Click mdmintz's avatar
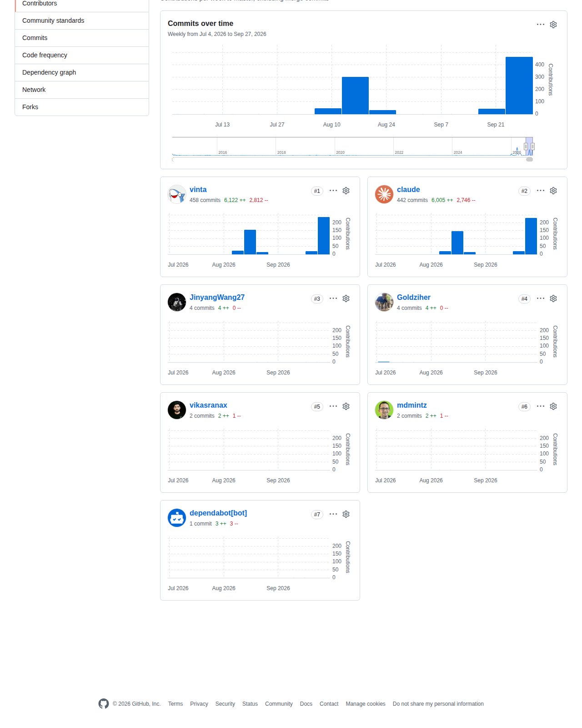The image size is (582, 728). point(384,410)
